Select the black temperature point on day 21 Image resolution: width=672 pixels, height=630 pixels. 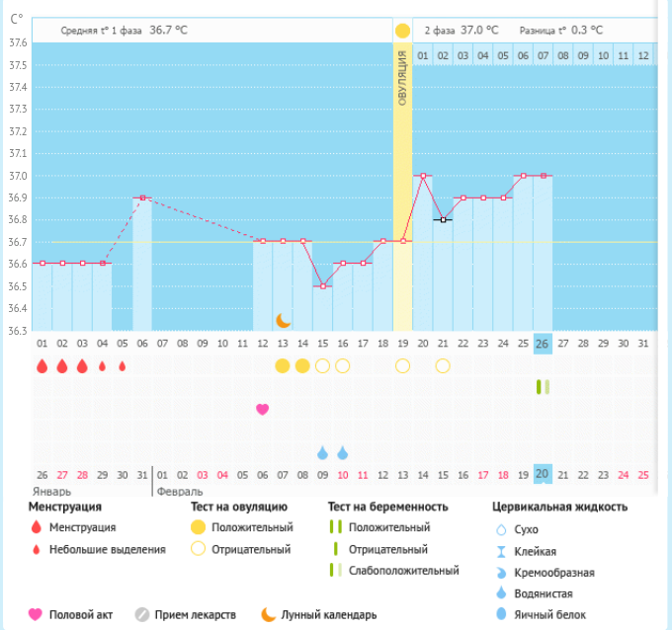(443, 220)
